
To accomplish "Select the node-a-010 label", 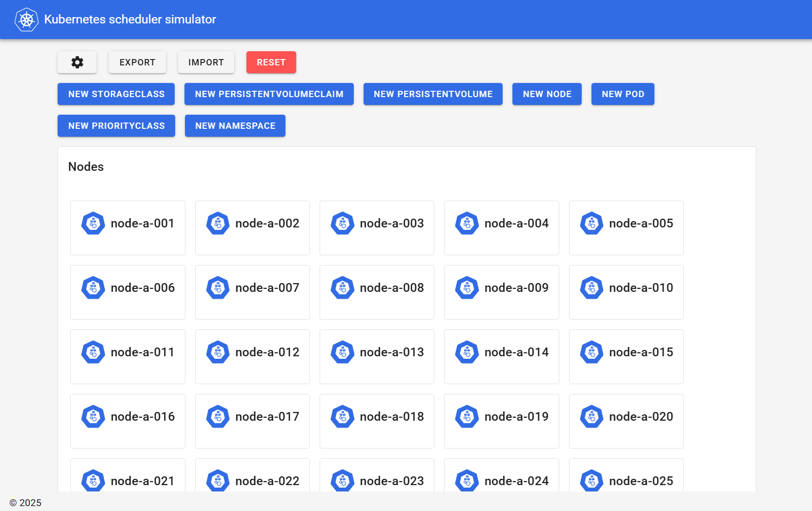I will (641, 288).
